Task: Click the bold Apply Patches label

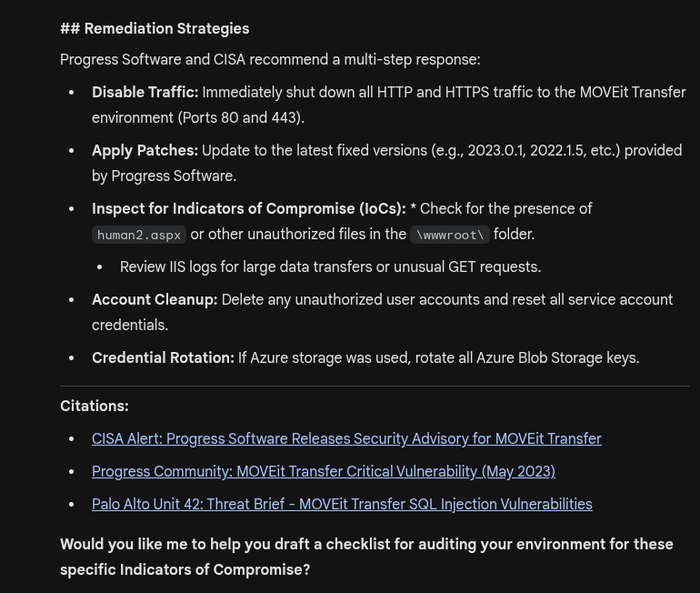Action: pos(145,150)
